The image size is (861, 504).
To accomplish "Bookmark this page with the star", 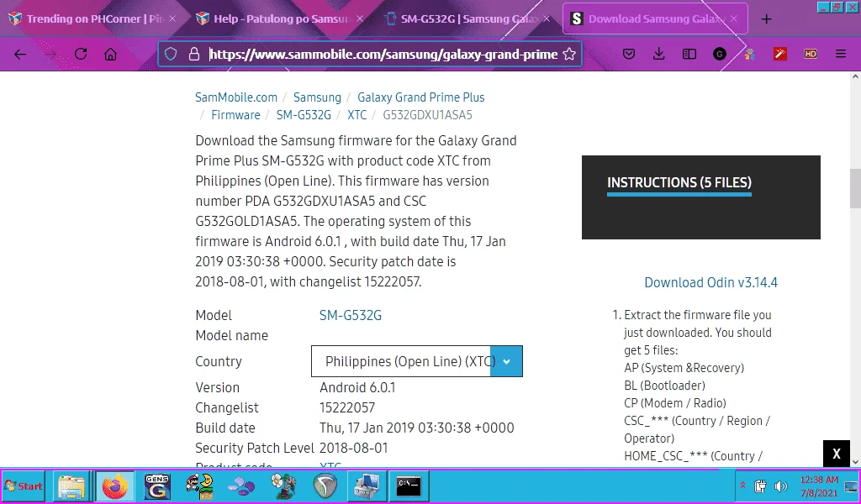I will coord(569,54).
